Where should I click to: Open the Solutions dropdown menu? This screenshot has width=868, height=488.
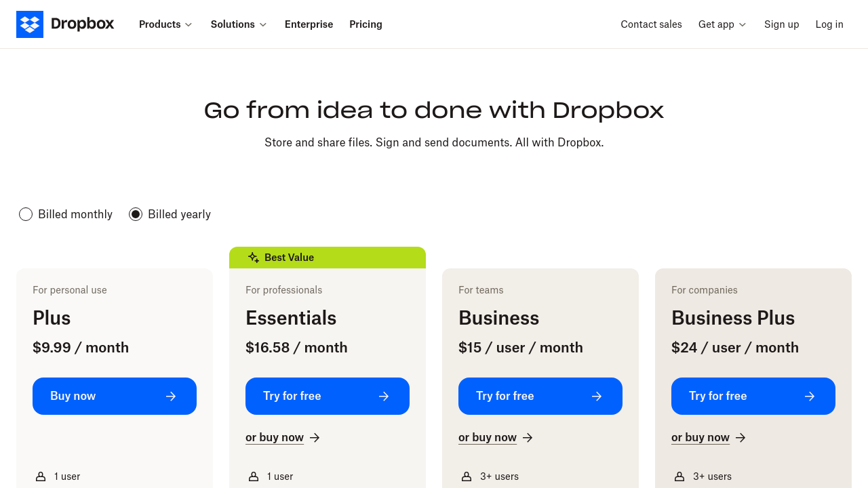coord(239,24)
